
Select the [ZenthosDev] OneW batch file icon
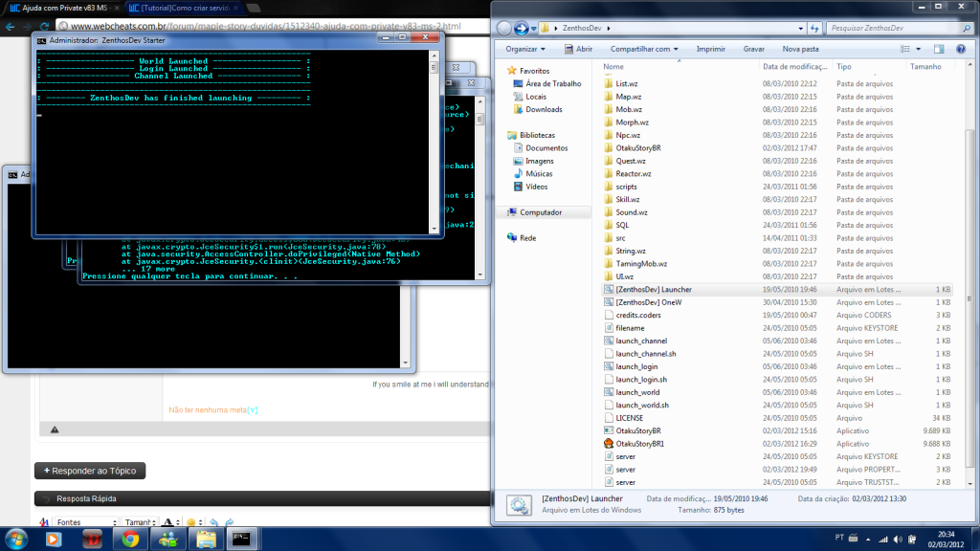[609, 301]
